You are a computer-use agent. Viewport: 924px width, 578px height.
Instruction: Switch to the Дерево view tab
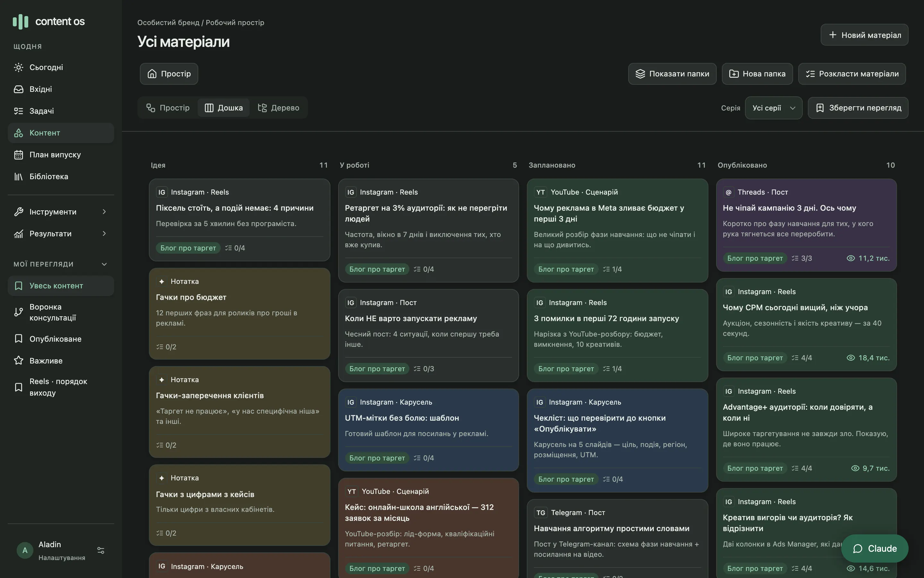coord(278,108)
